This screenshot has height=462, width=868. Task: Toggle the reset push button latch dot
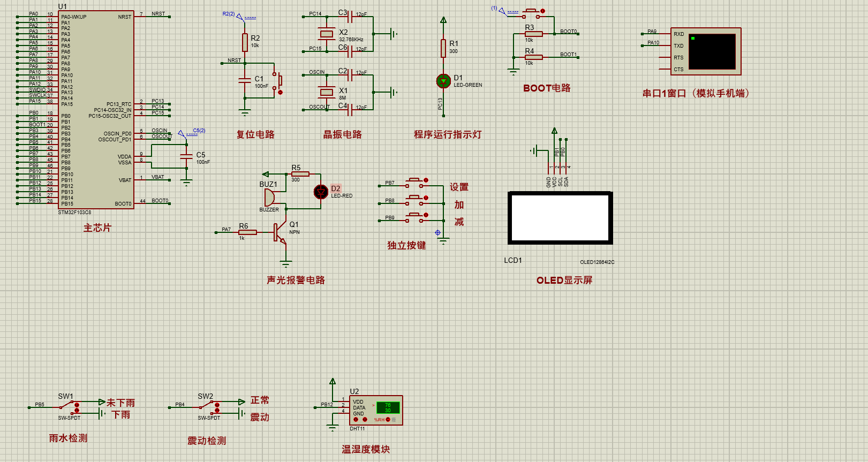(280, 92)
